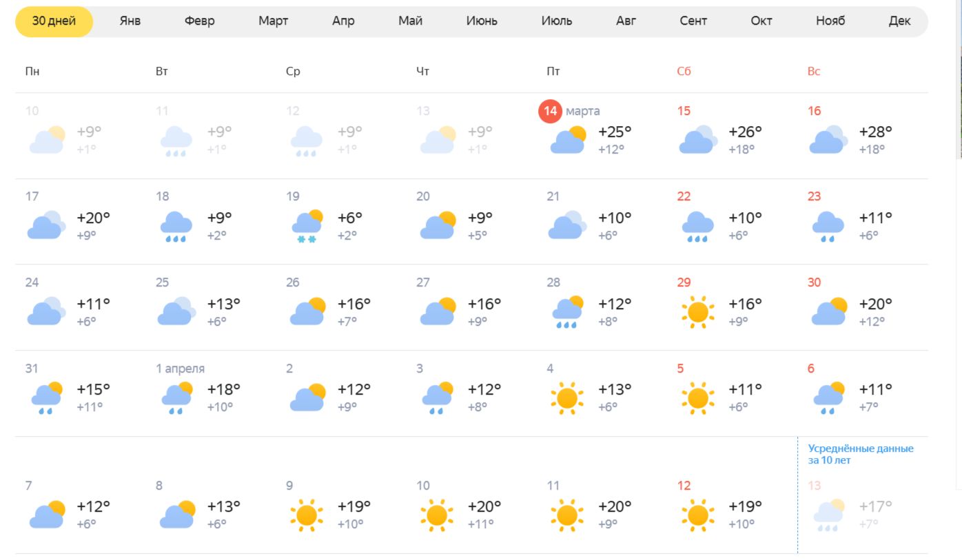Open the +28° forecast for day 16
Image resolution: width=962 pixels, height=560 pixels.
pyautogui.click(x=875, y=132)
